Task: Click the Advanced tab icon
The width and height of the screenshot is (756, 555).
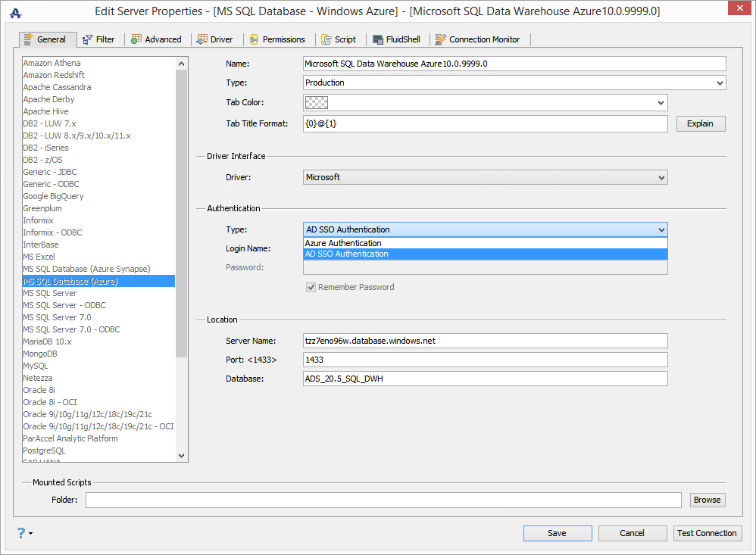Action: (136, 39)
